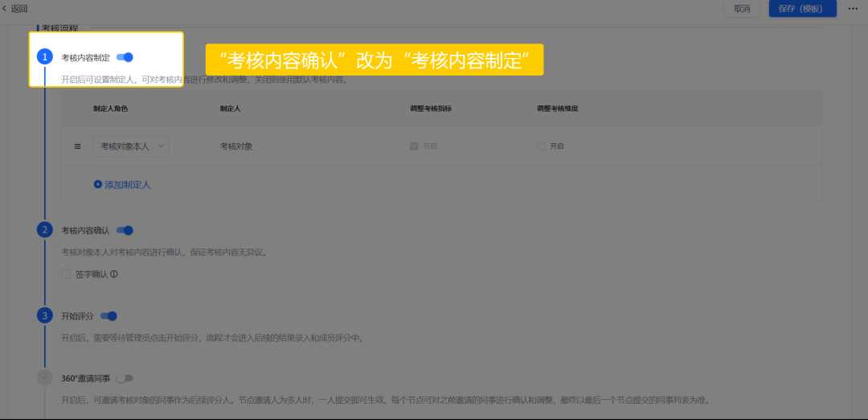Select the step 2 number circle
This screenshot has width=868, height=420.
coord(45,230)
